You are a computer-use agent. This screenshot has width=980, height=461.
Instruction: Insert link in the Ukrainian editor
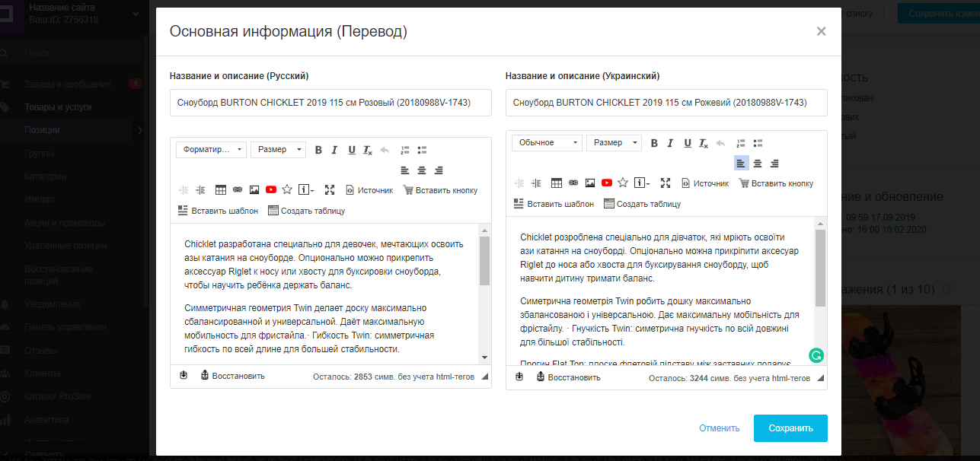tap(573, 183)
